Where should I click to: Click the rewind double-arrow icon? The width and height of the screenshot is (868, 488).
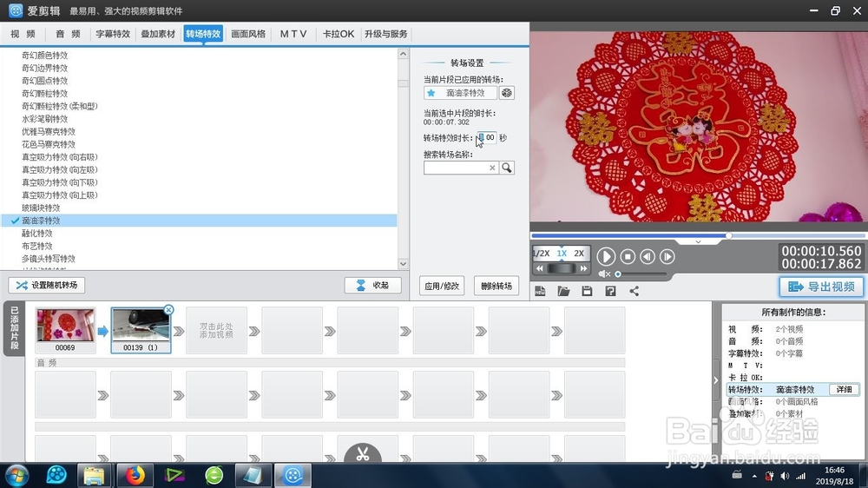(x=540, y=268)
